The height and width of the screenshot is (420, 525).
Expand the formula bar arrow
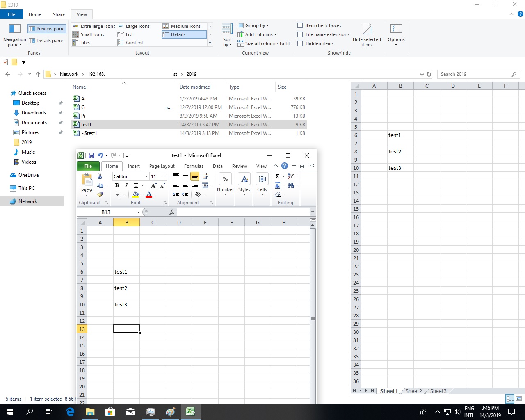[313, 212]
